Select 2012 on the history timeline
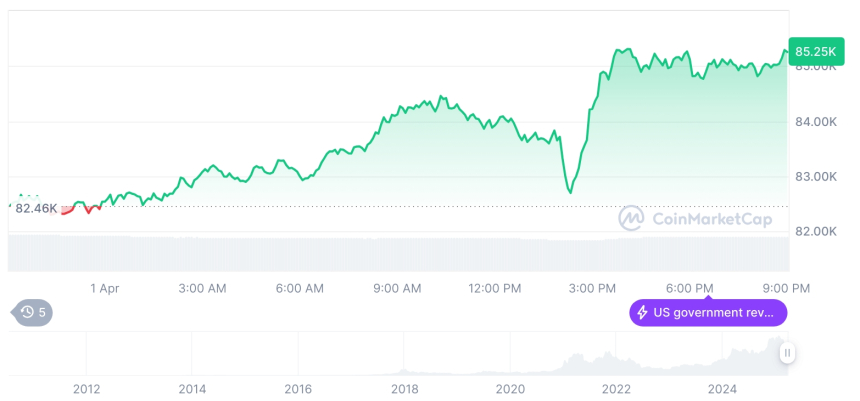The width and height of the screenshot is (860, 401). click(86, 389)
